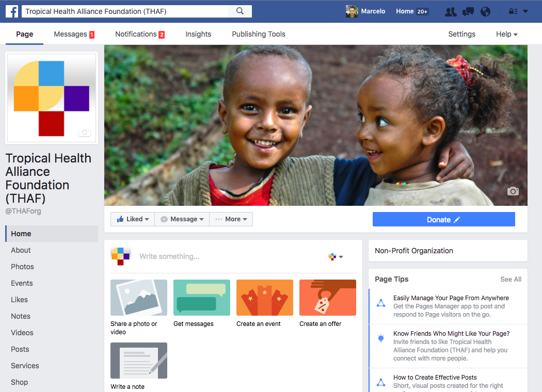Go to Home in the top bar
Viewport: 542px width, 392px height.
pos(405,11)
